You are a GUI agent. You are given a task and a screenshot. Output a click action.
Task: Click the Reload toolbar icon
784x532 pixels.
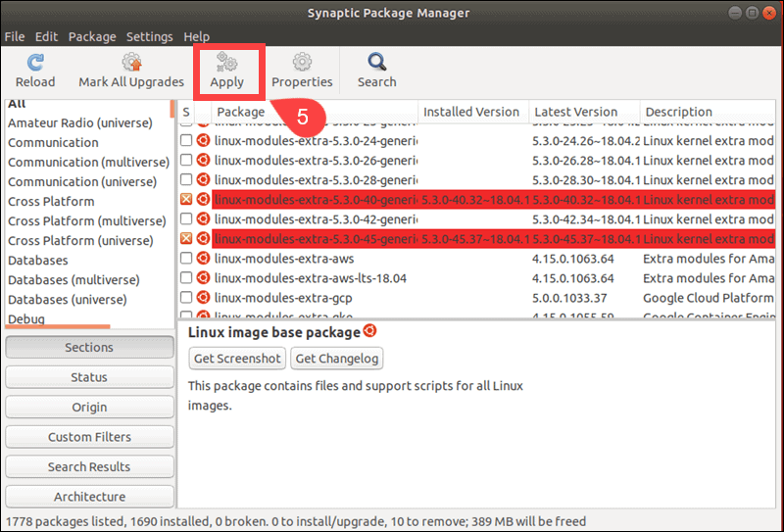[35, 63]
